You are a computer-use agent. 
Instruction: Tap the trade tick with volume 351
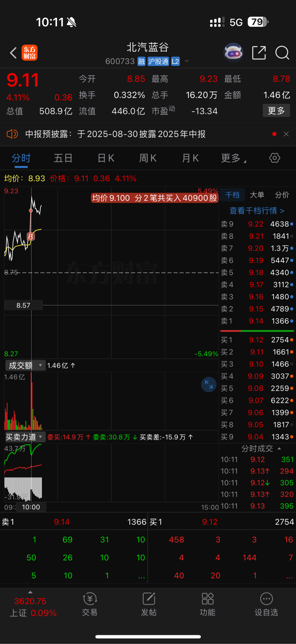click(257, 460)
